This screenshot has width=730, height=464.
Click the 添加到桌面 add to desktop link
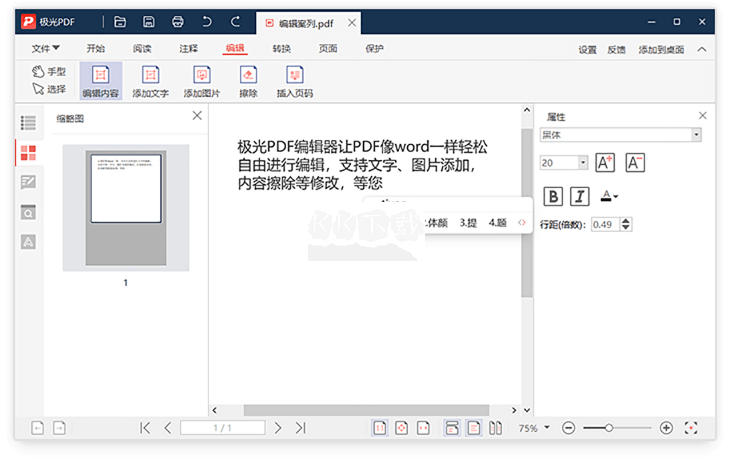(661, 49)
